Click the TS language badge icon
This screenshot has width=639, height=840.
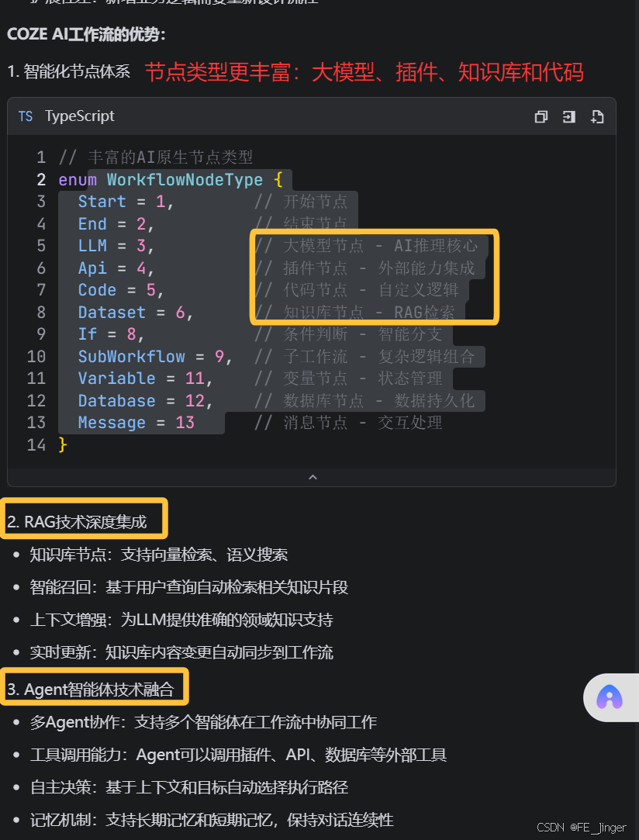pos(25,116)
